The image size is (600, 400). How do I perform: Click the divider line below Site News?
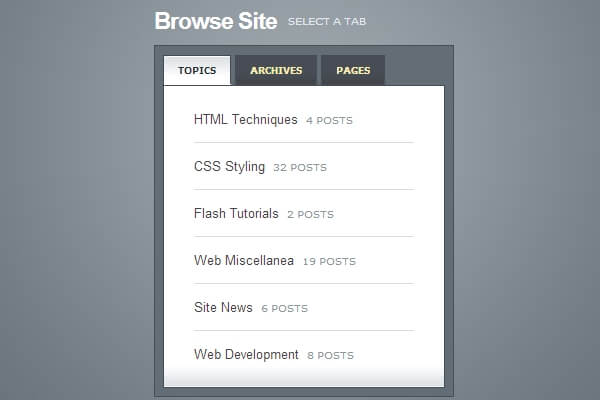(303, 330)
